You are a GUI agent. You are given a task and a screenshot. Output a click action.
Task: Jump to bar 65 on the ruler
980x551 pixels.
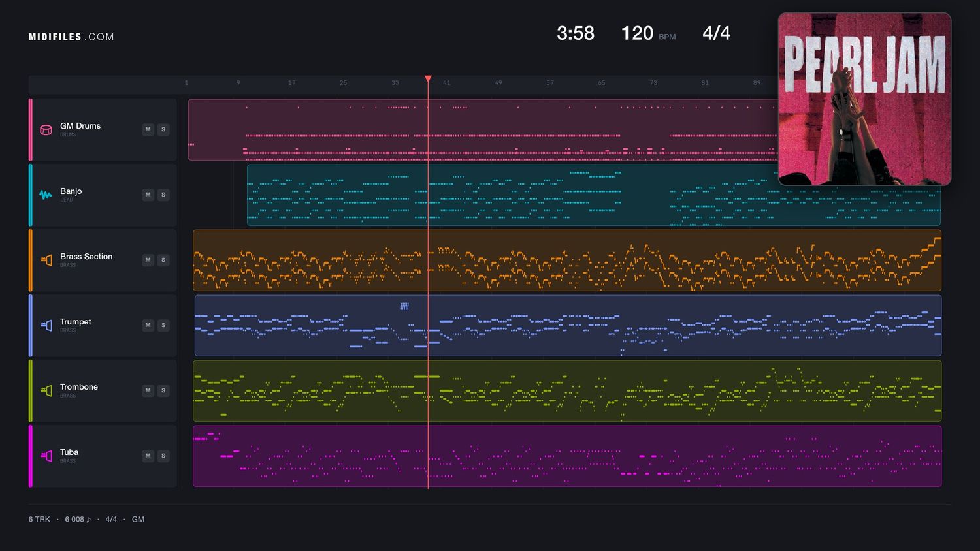(x=602, y=83)
